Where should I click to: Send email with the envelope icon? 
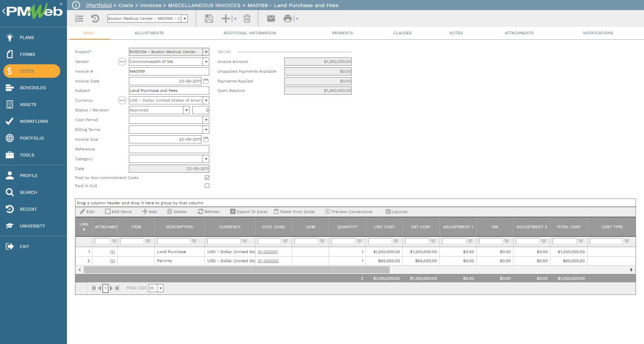(x=271, y=19)
